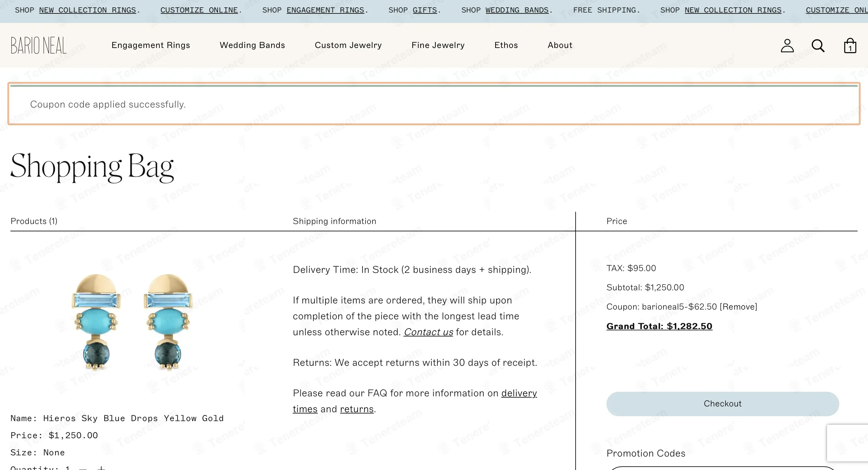The height and width of the screenshot is (470, 868).
Task: Increase quantity with the plus stepper
Action: pyautogui.click(x=101, y=468)
